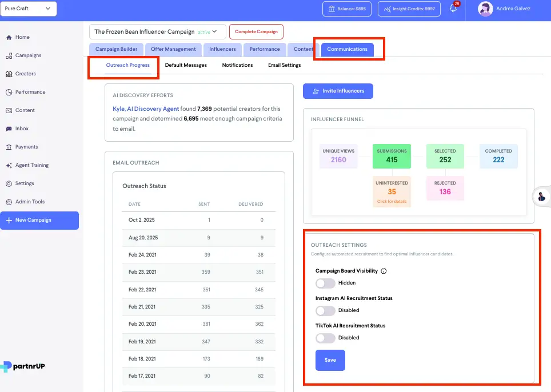Screen dimensions: 551x392
Task: Click the Aug 20, 2025 outreach row
Action: pyautogui.click(x=199, y=238)
